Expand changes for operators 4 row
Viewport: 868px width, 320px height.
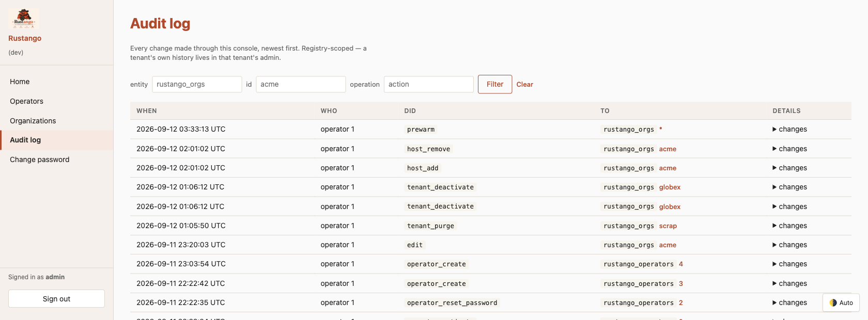point(789,264)
